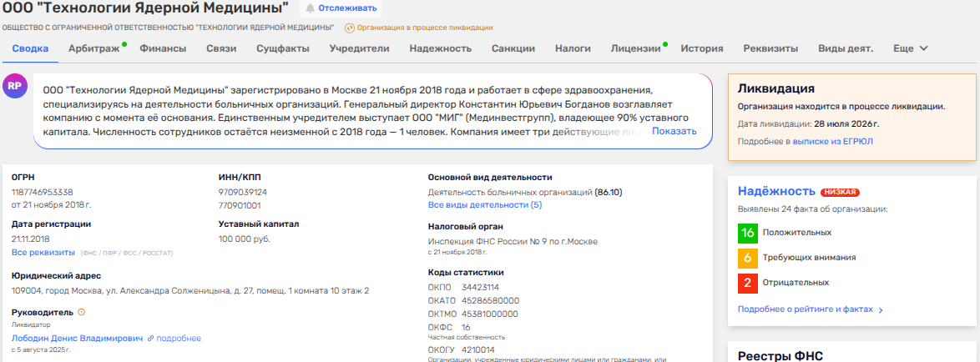Switch to the Арбитраж tab
This screenshot has width=980, height=362.
tap(93, 48)
